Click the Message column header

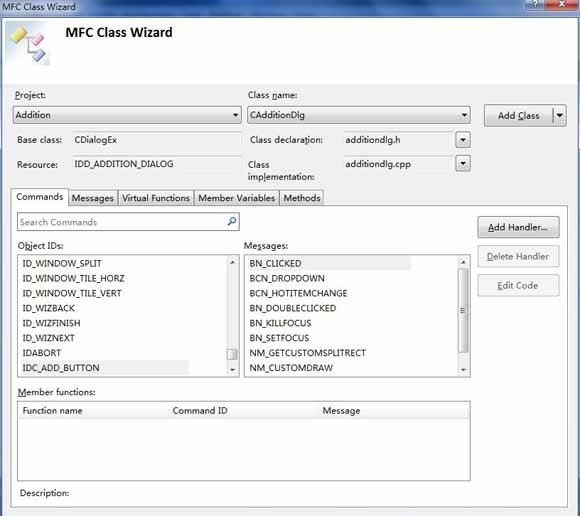[394, 411]
